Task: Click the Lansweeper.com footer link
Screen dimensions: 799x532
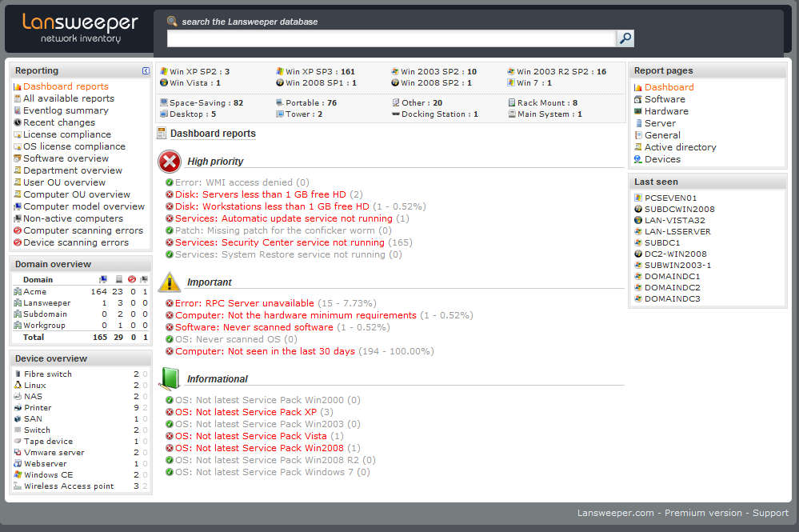Action: (616, 513)
